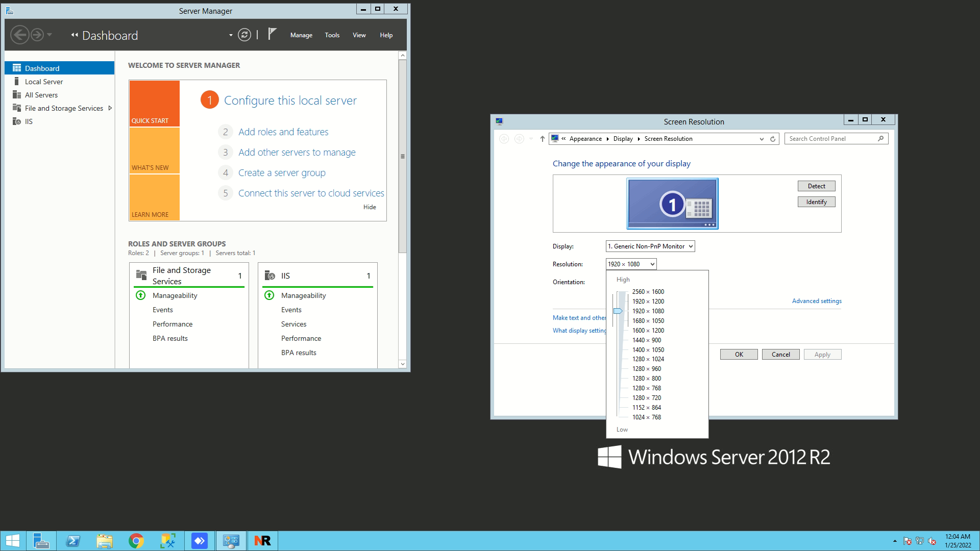Select the LEARN MORE tile

pos(154,197)
